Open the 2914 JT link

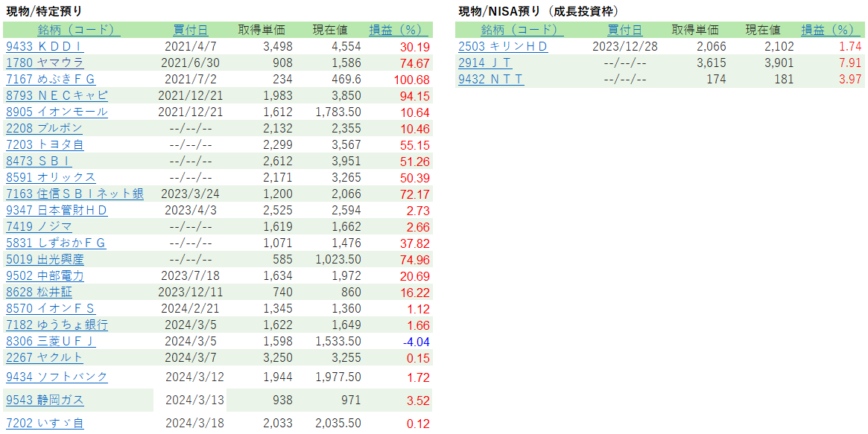coord(485,63)
